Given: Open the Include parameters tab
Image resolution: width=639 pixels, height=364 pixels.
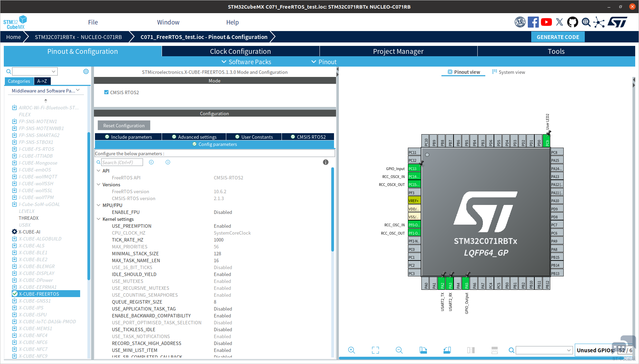Looking at the screenshot, I should tap(128, 137).
